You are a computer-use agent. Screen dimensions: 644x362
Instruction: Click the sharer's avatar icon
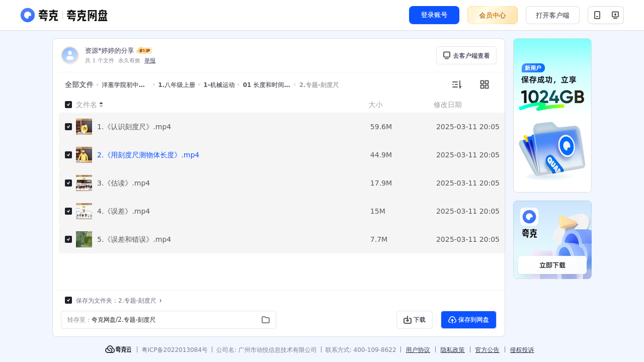point(70,55)
